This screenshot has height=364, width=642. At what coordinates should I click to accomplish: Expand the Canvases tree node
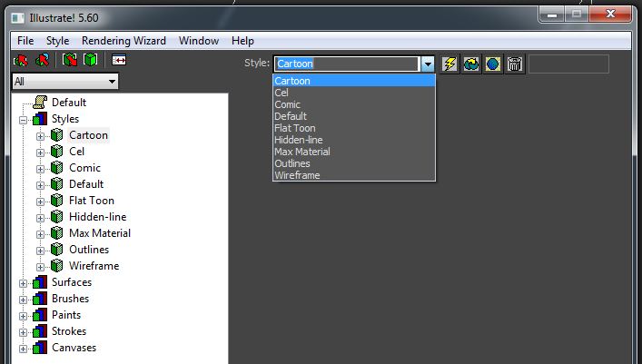[24, 349]
